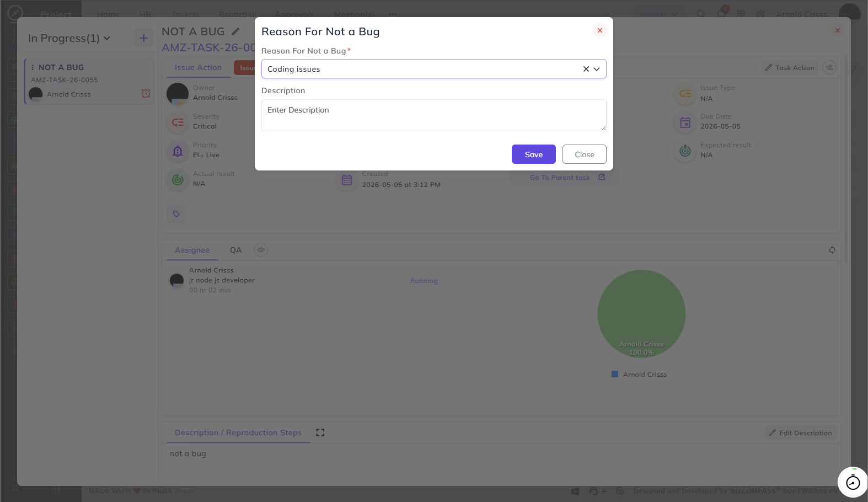Click the Due Date calendar icon
868x502 pixels.
pos(685,122)
